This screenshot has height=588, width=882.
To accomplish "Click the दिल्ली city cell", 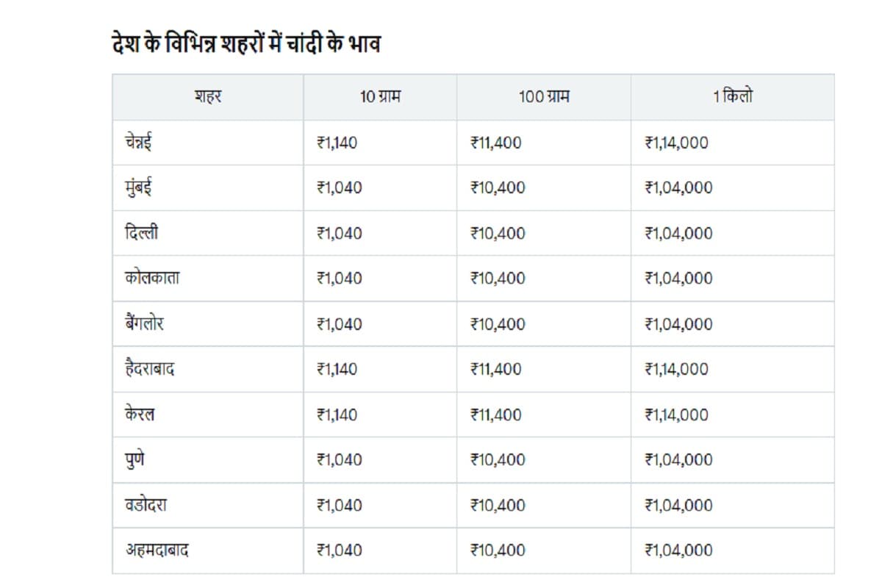I will click(141, 233).
